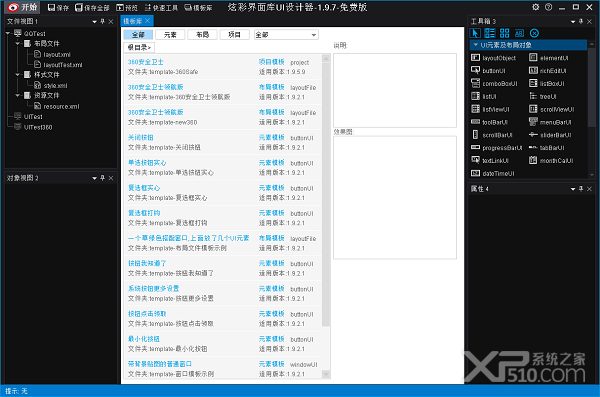Click the 保存 (save) toolbar icon
This screenshot has height=397, width=600.
coord(59,7)
